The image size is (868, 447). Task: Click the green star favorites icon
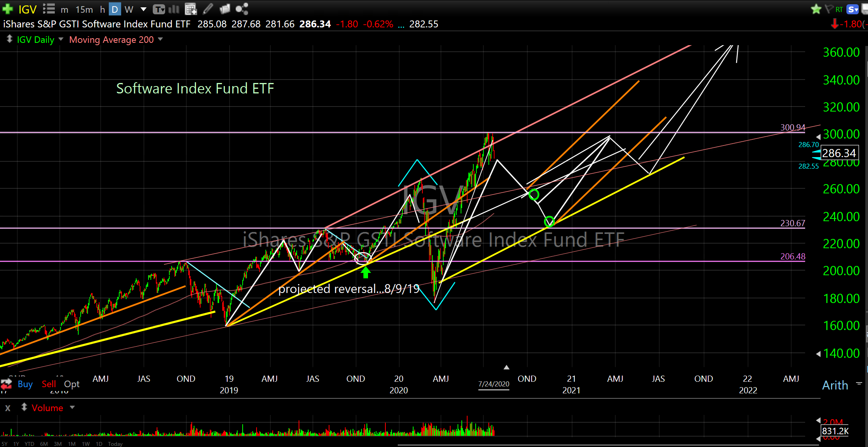tap(816, 9)
